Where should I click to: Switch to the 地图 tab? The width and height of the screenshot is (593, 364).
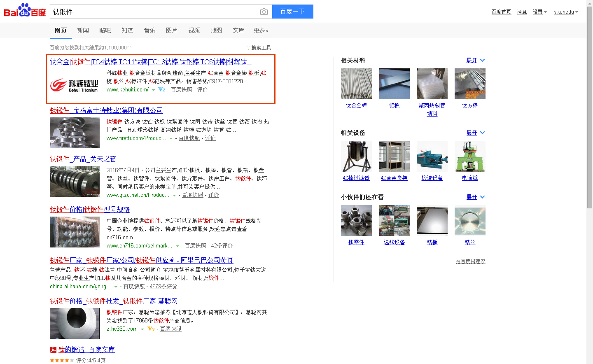pyautogui.click(x=216, y=30)
